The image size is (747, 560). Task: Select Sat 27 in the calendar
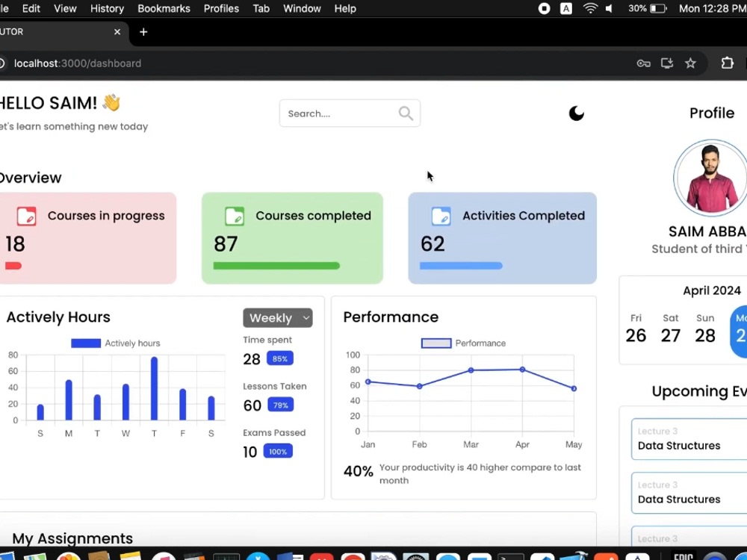coord(670,329)
